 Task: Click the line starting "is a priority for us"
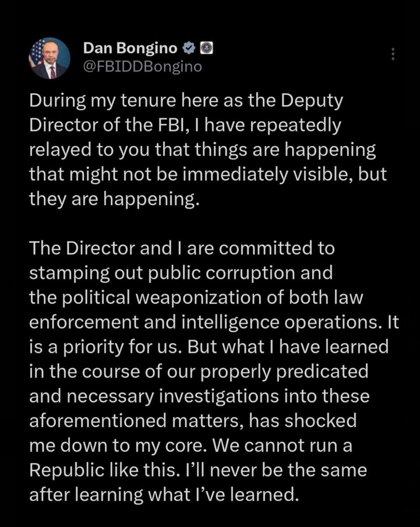(x=209, y=347)
